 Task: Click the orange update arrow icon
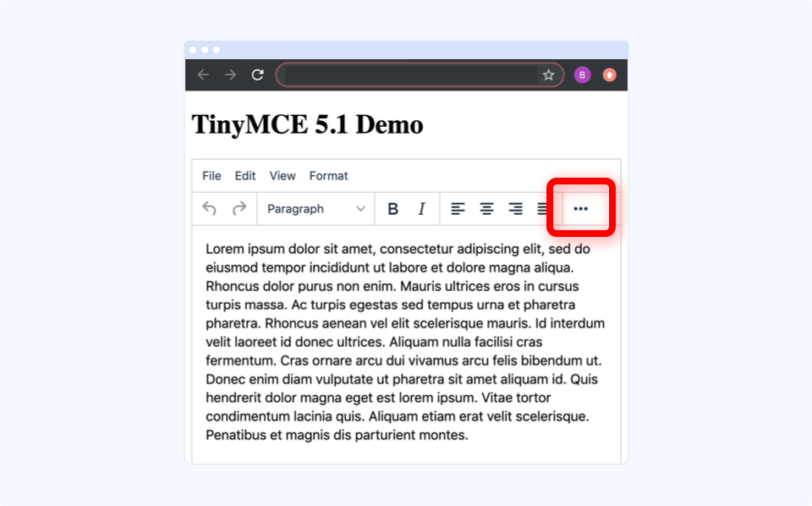tap(610, 75)
